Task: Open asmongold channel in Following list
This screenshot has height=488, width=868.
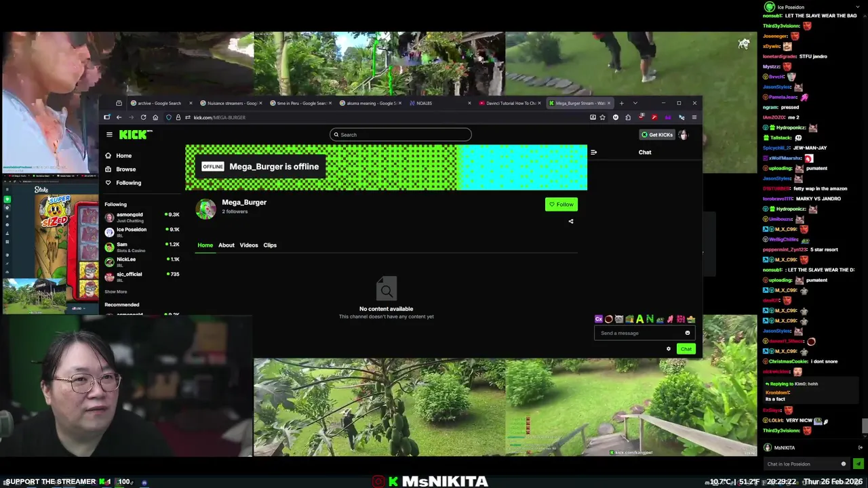Action: (x=141, y=217)
